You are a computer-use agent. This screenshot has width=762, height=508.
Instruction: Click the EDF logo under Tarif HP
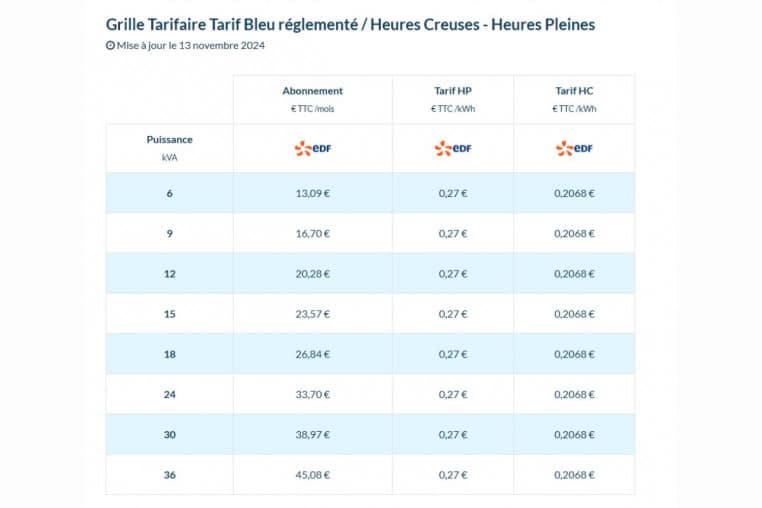[453, 149]
